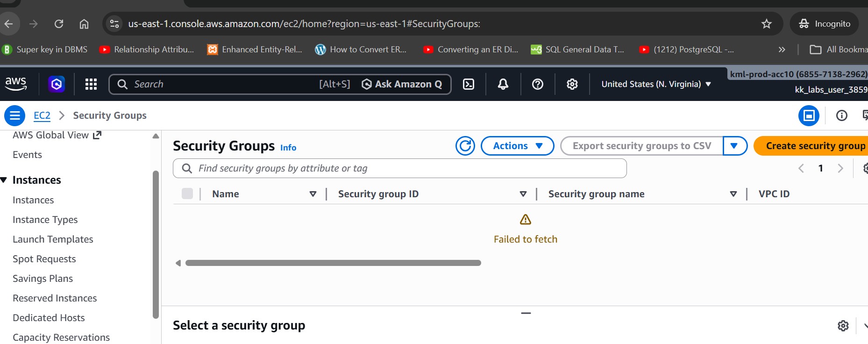Open the Security Groups Info link
The height and width of the screenshot is (344, 868).
[x=288, y=148]
